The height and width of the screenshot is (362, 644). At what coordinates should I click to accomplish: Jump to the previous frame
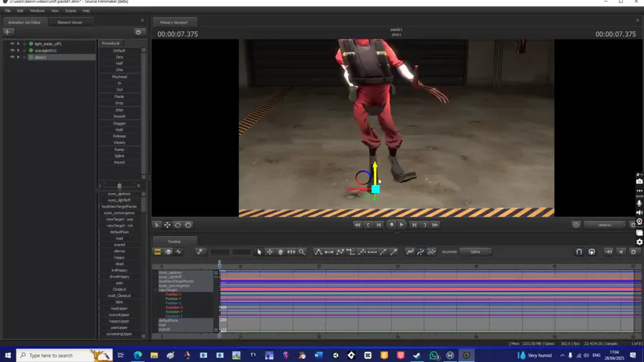tap(379, 225)
